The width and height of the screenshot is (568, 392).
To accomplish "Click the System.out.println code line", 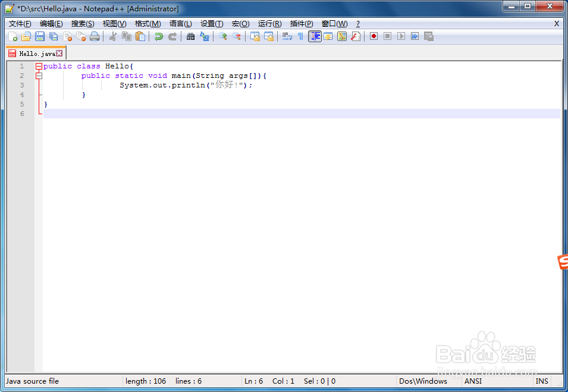I will (186, 85).
